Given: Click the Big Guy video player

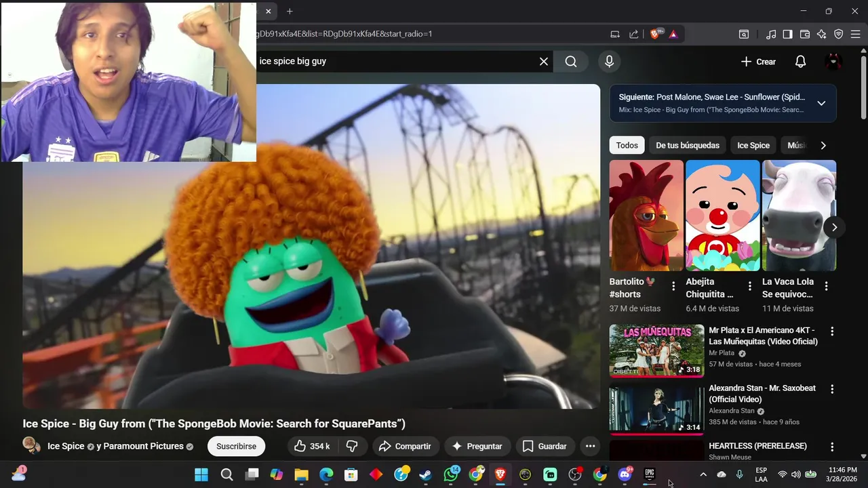Looking at the screenshot, I should (x=311, y=246).
